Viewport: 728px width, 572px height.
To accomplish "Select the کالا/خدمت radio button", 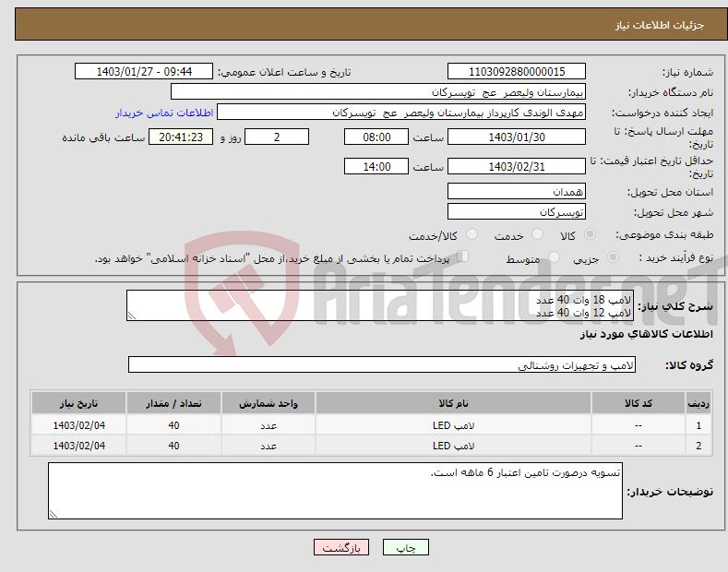I will [471, 234].
